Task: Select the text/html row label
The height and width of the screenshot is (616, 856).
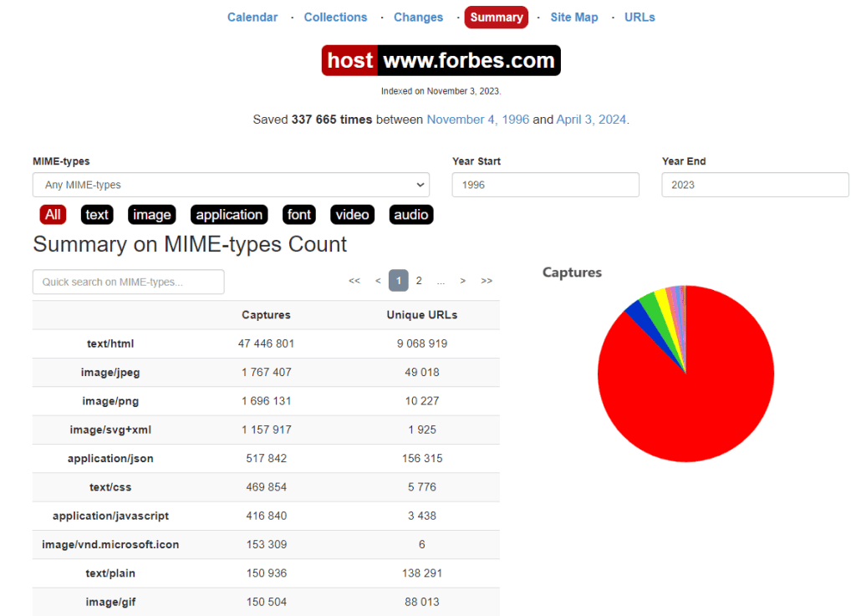Action: 110,344
